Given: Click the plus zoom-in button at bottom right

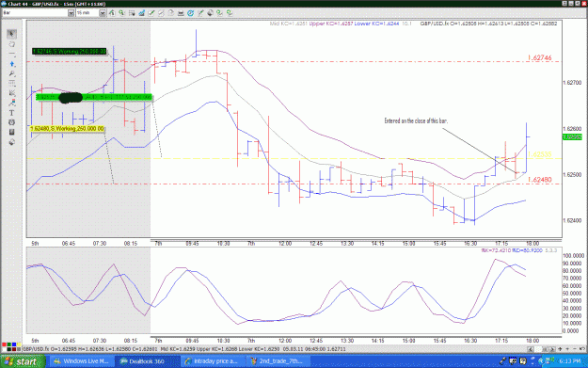Looking at the screenshot, I should (567, 349).
